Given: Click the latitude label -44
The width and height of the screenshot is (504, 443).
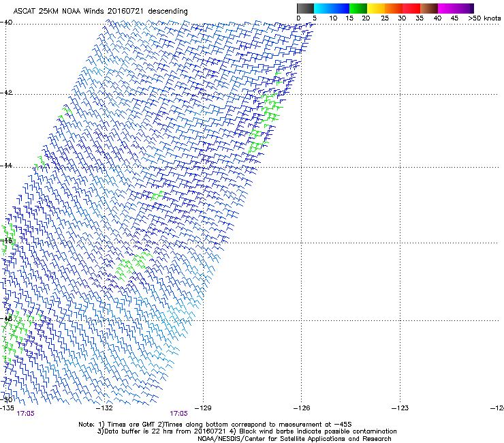Looking at the screenshot, I should [x=6, y=166].
